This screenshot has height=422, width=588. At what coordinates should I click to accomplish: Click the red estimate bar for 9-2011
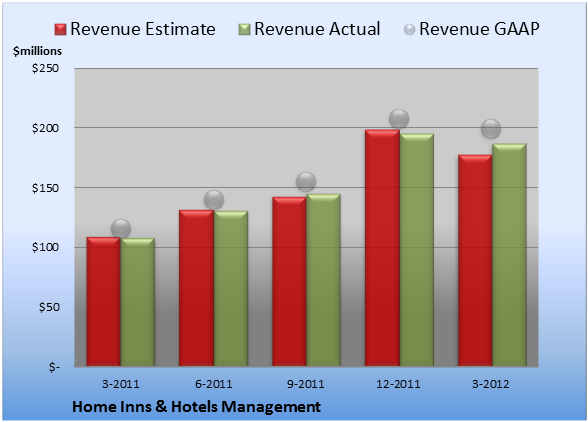pos(289,281)
